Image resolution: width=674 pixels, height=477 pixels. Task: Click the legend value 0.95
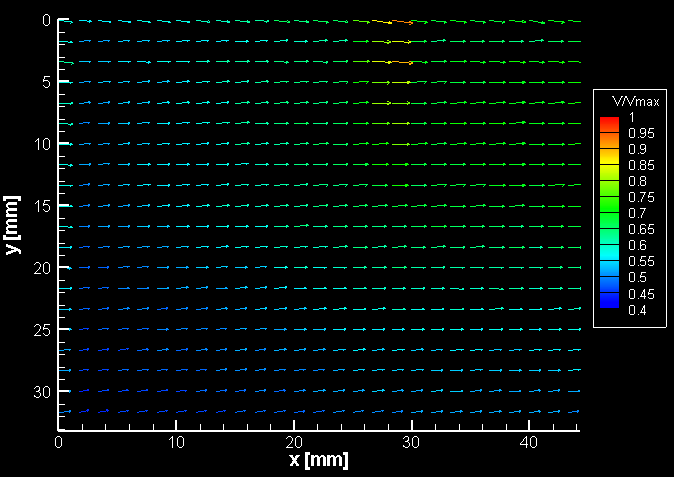641,134
